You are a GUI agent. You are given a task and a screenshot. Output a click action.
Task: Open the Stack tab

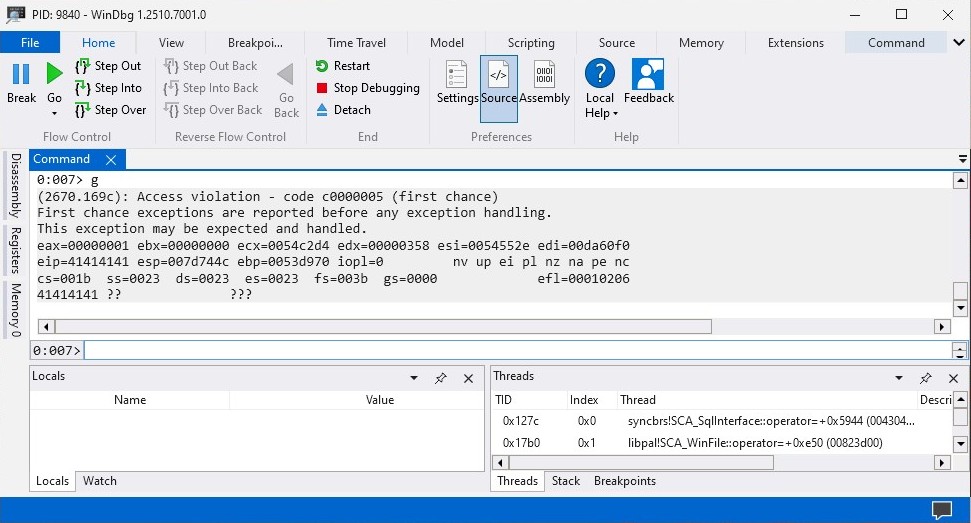[566, 481]
